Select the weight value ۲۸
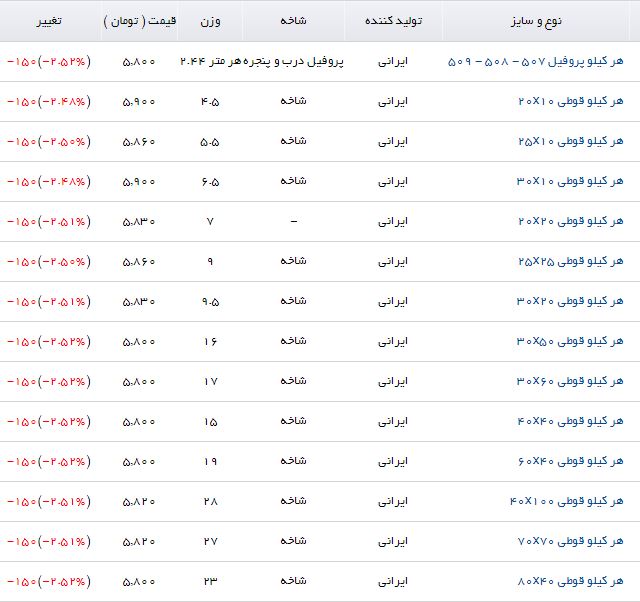Viewport: 640px width, 602px height. pos(210,502)
